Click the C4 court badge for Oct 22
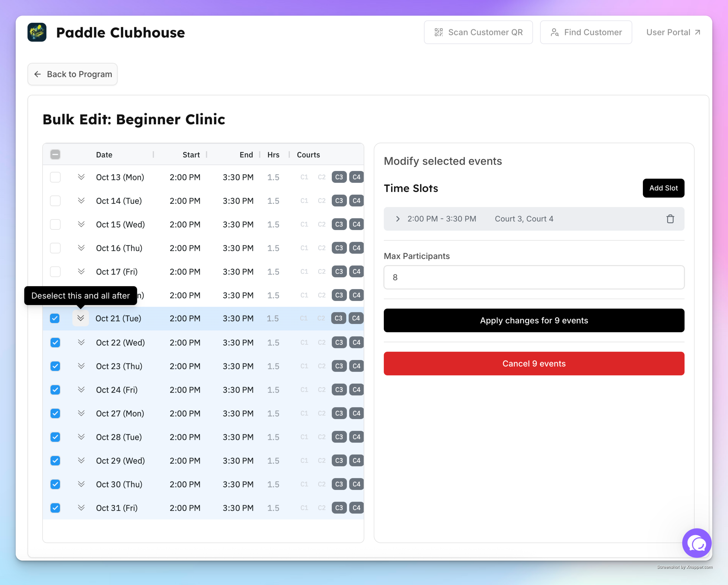728x585 pixels. pyautogui.click(x=356, y=342)
